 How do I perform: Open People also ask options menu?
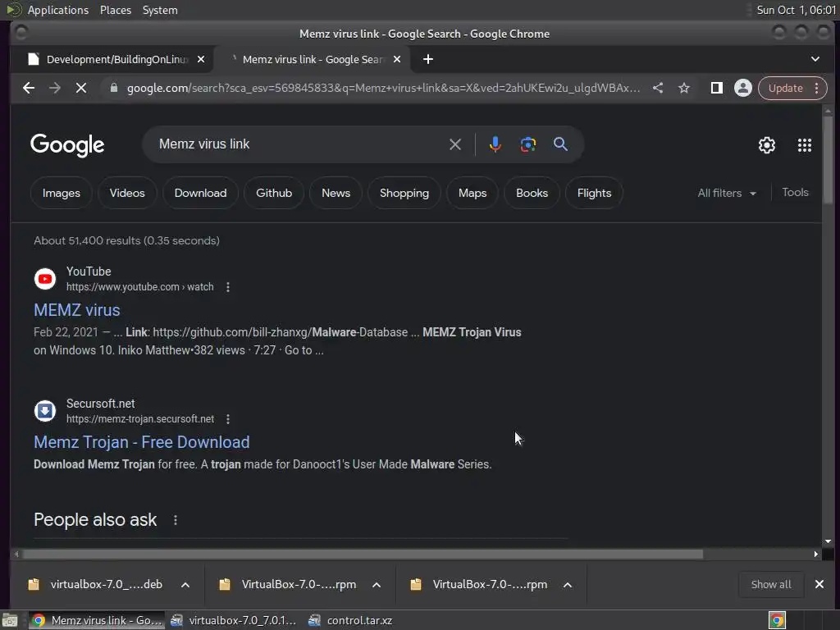[176, 519]
